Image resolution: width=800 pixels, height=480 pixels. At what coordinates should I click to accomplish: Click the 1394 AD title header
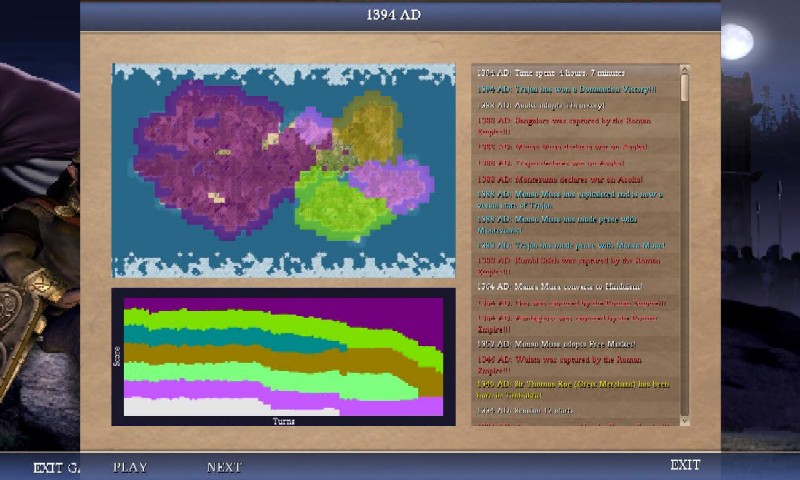[400, 15]
